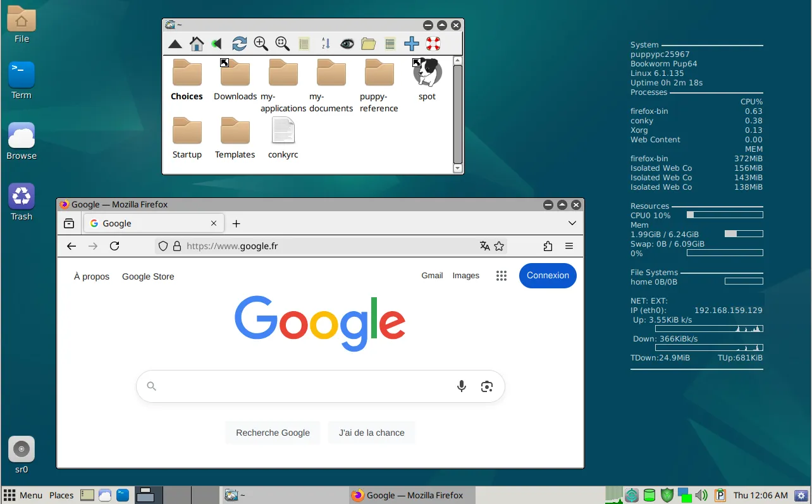Click the spot puppy icon
The image size is (812, 504).
point(428,80)
